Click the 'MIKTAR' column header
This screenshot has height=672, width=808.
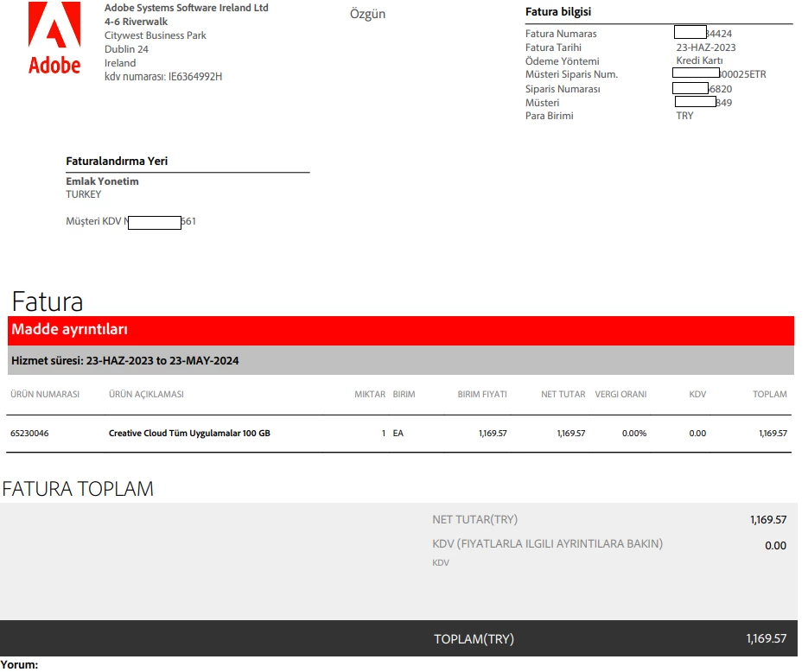click(x=370, y=395)
